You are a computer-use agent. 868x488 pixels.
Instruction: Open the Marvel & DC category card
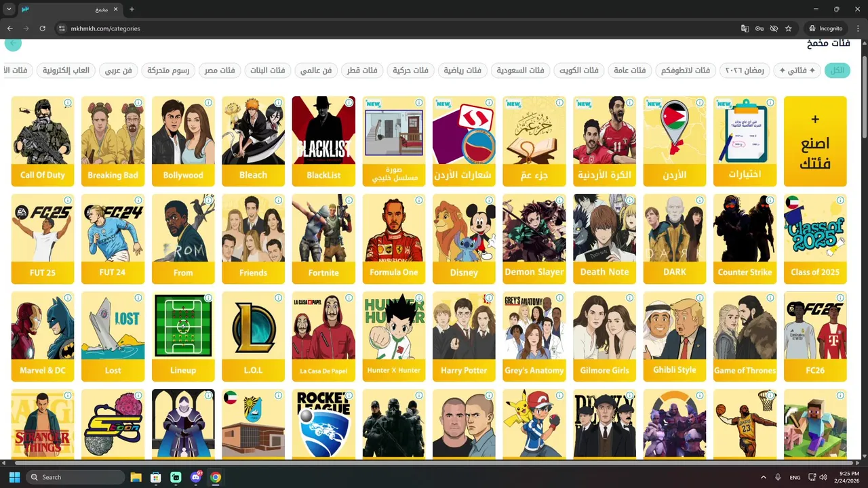(43, 336)
